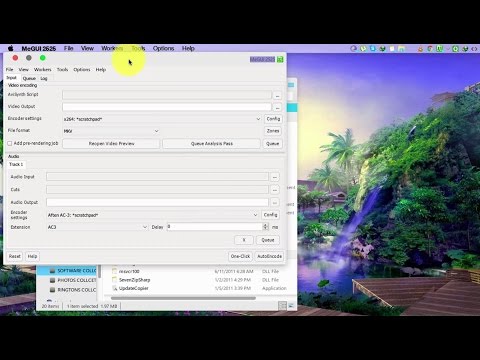The height and width of the screenshot is (360, 480).
Task: Open Options in the macOS top menu bar
Action: pos(163,49)
